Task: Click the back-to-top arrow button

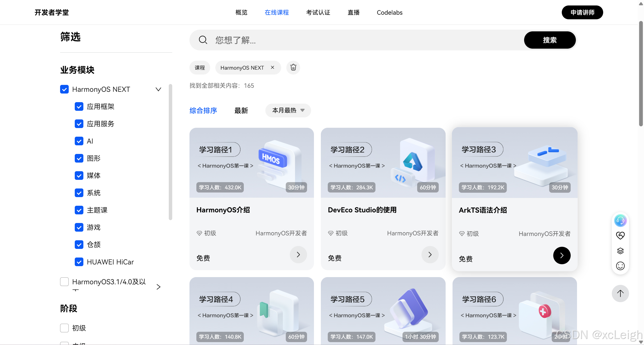Action: pyautogui.click(x=620, y=293)
